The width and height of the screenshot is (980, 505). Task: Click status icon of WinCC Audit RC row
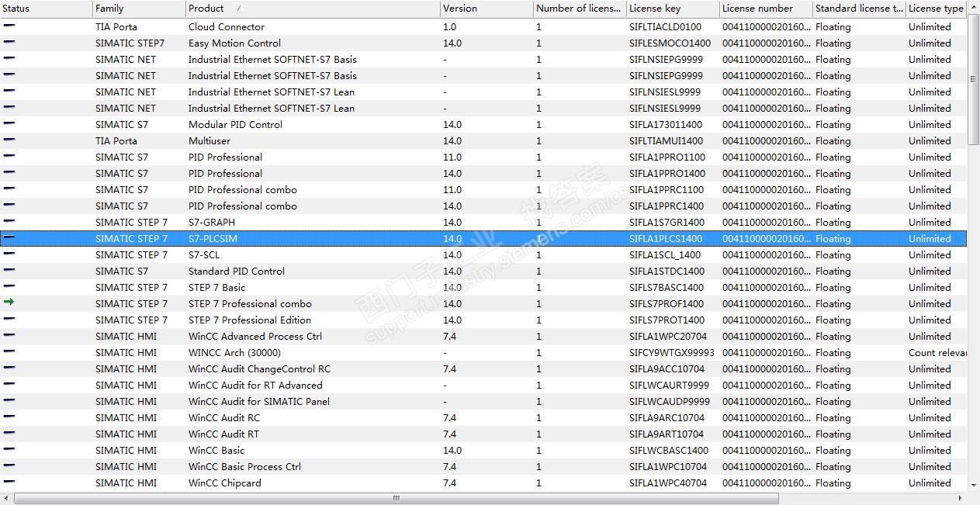click(x=9, y=417)
